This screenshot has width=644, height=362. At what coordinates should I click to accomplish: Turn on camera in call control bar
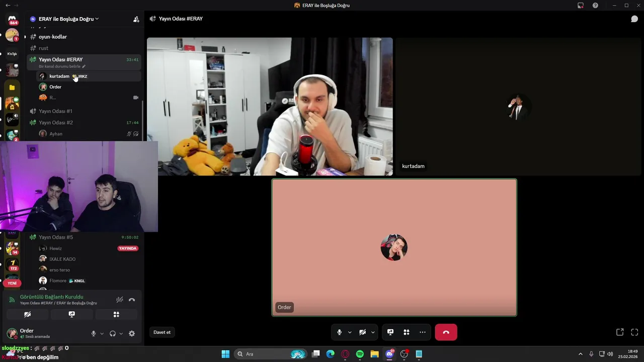tap(362, 332)
